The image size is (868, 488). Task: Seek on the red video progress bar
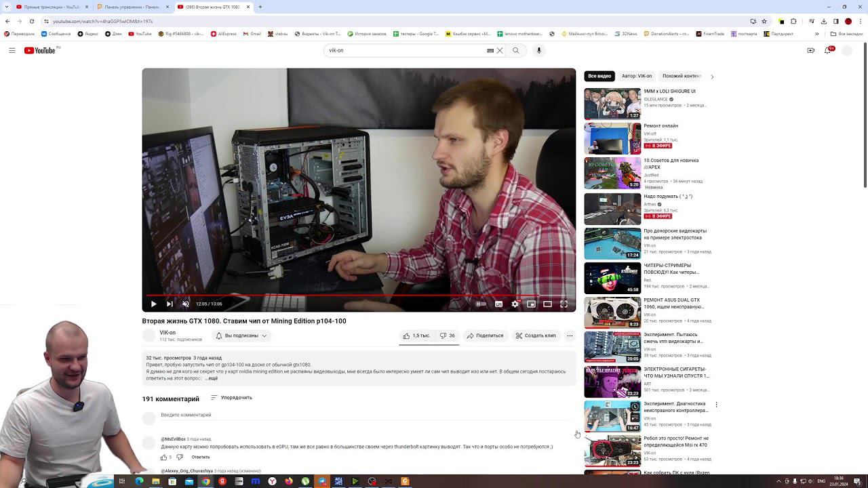tap(359, 295)
